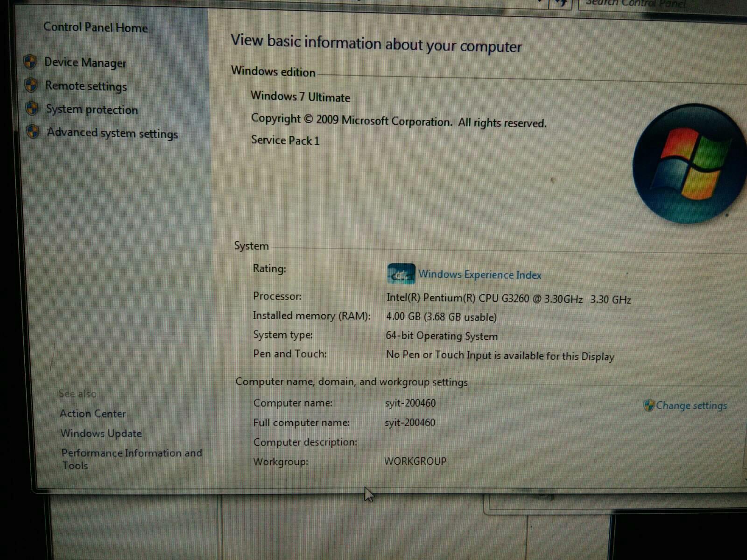The image size is (747, 560).
Task: Focus the Search Control Panel field
Action: tap(663, 5)
